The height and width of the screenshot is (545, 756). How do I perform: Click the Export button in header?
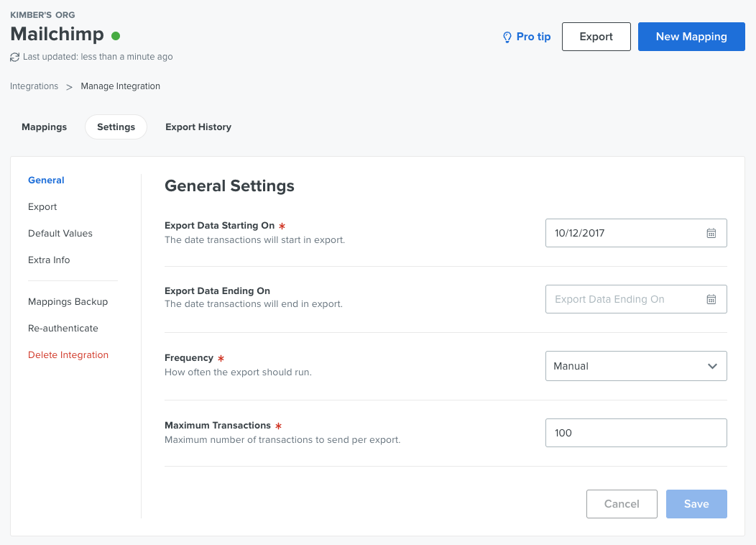click(x=596, y=37)
